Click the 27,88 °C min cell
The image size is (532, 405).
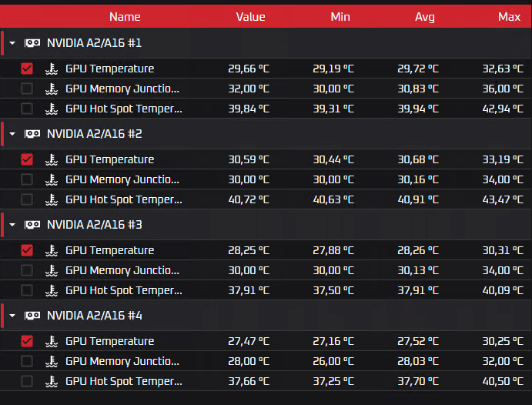(333, 251)
